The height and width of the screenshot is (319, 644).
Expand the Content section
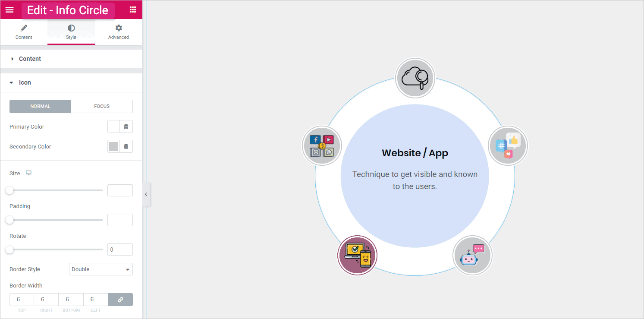[71, 59]
